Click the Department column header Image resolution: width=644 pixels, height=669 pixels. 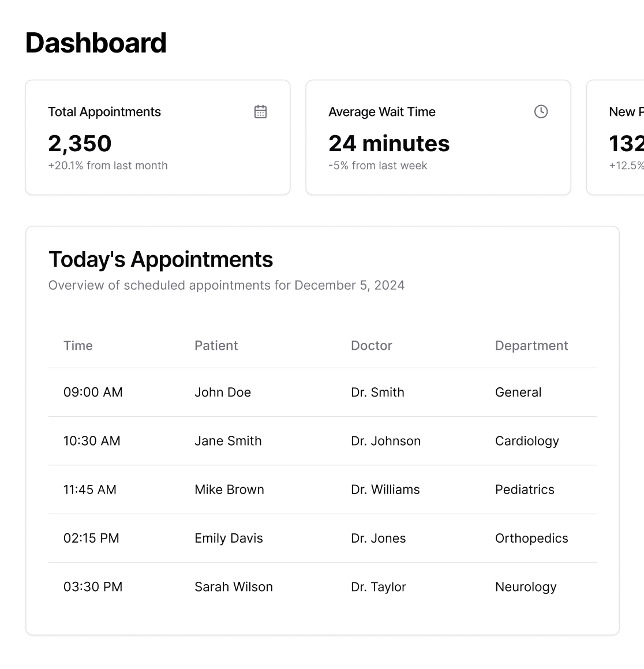531,346
